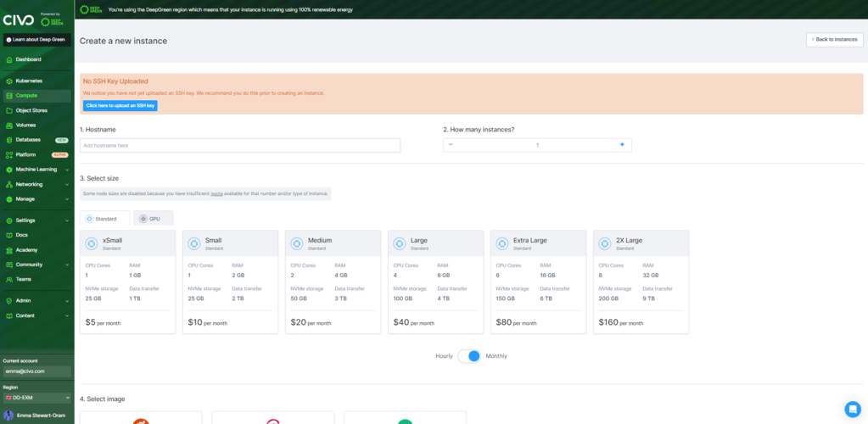Image resolution: width=868 pixels, height=424 pixels.
Task: Click the Dashboard home icon
Action: click(x=9, y=59)
